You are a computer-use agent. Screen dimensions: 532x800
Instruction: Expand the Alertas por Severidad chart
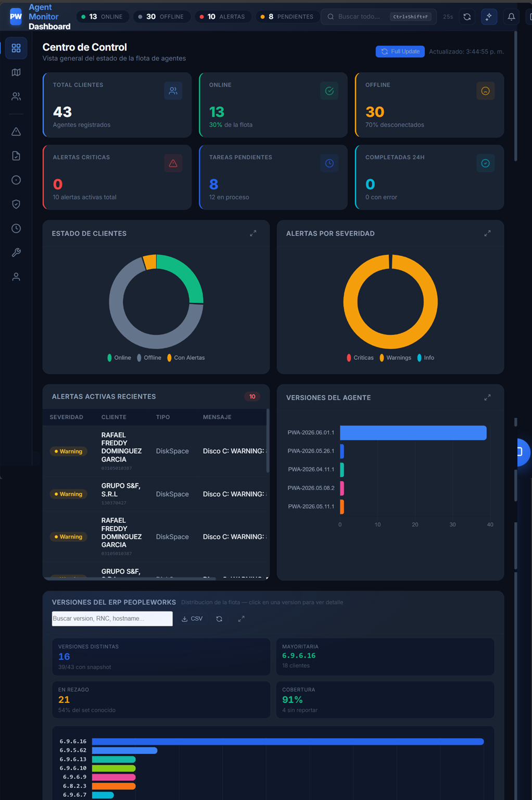click(487, 233)
